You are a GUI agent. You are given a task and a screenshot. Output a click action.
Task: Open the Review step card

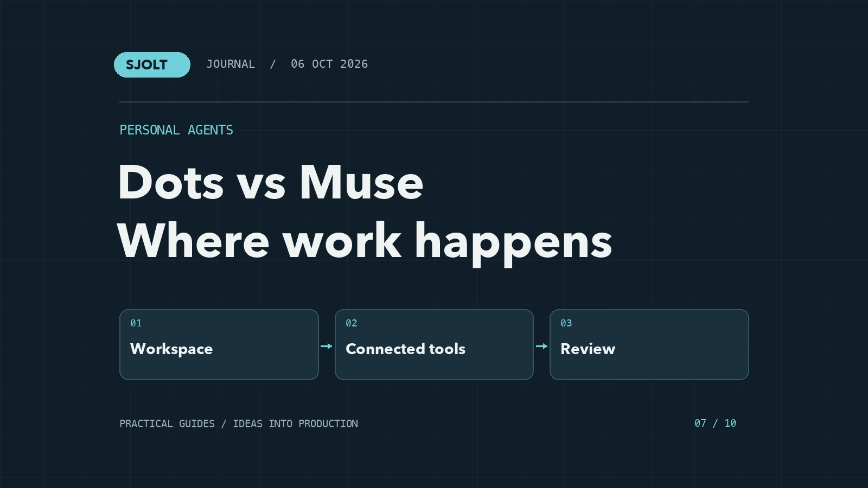649,344
